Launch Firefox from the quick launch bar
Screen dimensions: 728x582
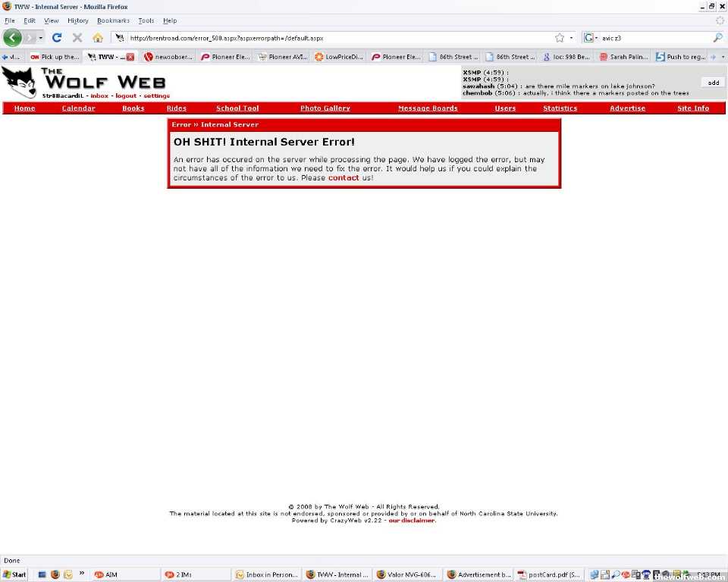[x=55, y=574]
